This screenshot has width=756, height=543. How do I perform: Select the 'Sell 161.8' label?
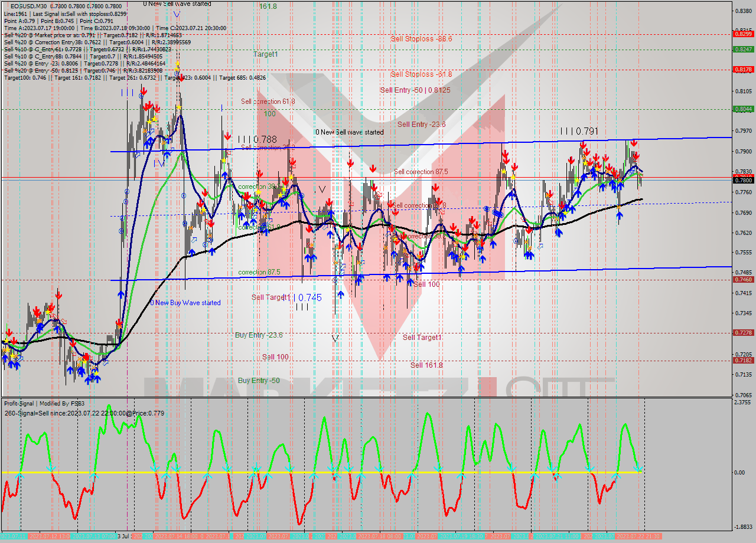[x=426, y=365]
